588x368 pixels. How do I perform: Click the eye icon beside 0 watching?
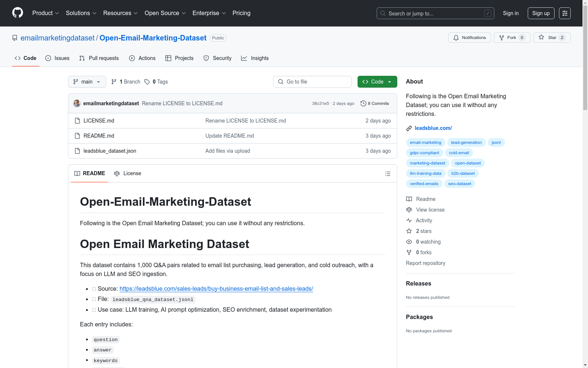pos(409,242)
